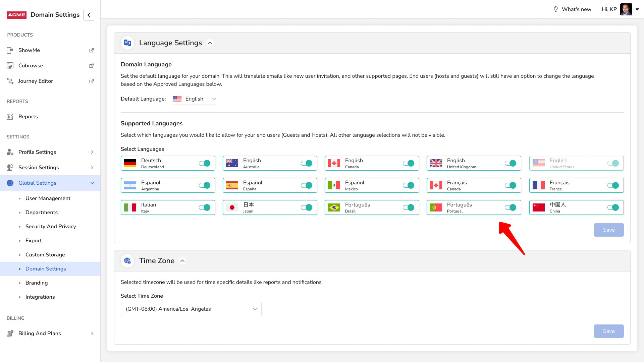
Task: Collapse the Language Settings section chevron
Action: click(210, 43)
